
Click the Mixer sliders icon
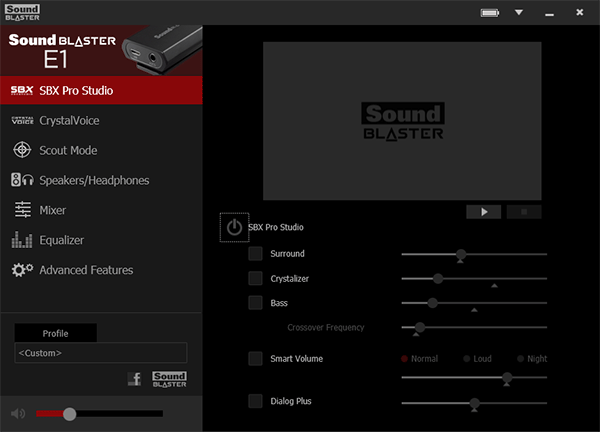(x=23, y=210)
